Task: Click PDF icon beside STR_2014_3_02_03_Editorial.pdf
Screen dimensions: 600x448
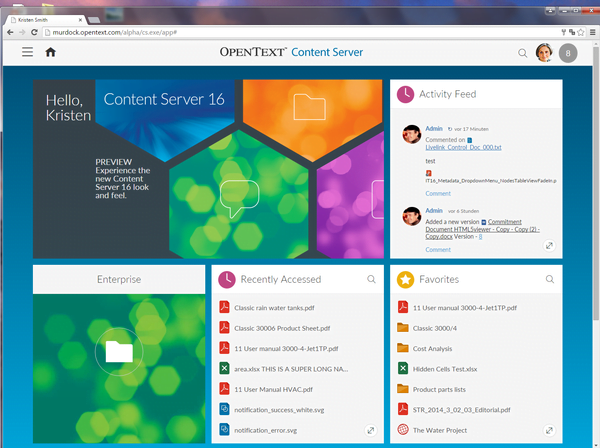Action: (x=403, y=409)
